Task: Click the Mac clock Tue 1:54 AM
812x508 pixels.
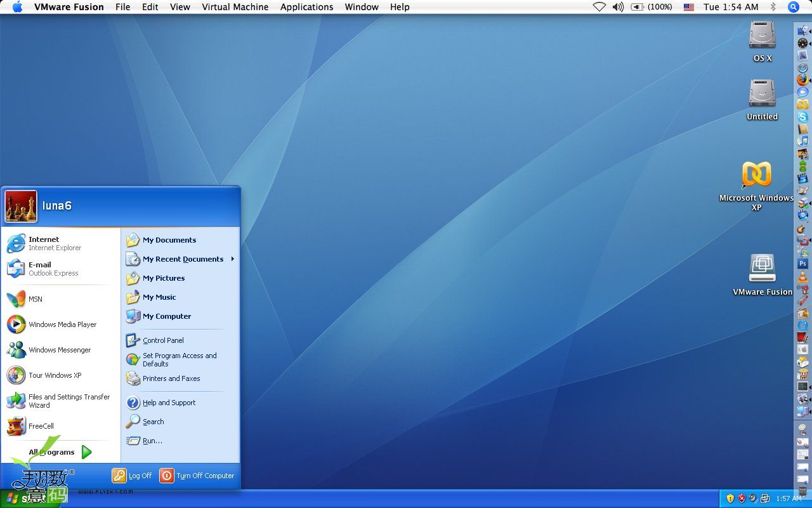Action: (731, 7)
